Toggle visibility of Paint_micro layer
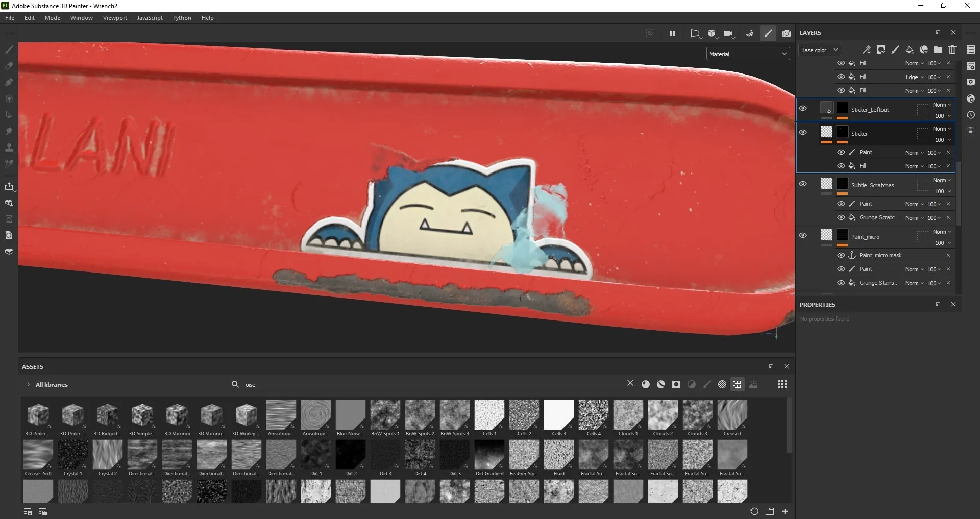Image resolution: width=980 pixels, height=519 pixels. [x=803, y=235]
